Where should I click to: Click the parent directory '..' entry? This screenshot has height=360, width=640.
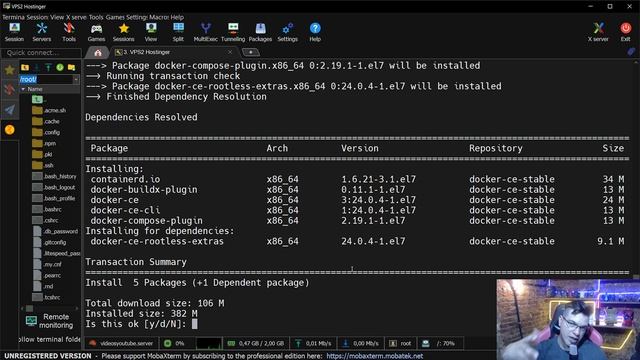point(40,99)
